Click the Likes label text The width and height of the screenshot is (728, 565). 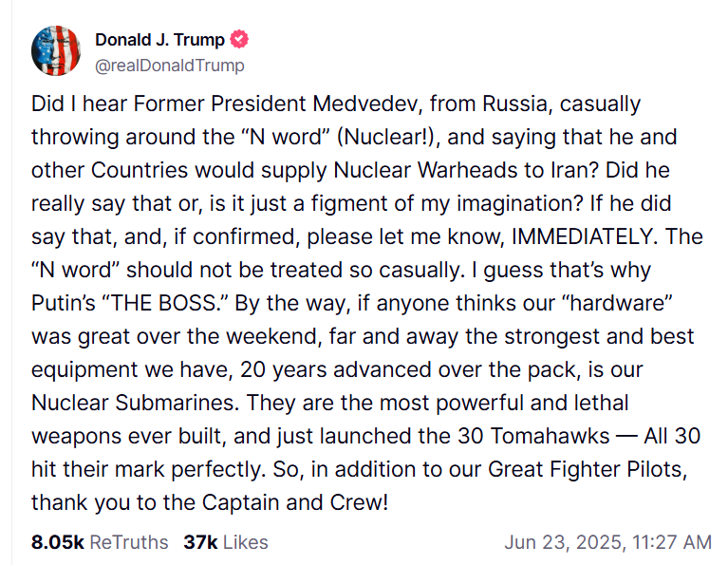pos(246,542)
